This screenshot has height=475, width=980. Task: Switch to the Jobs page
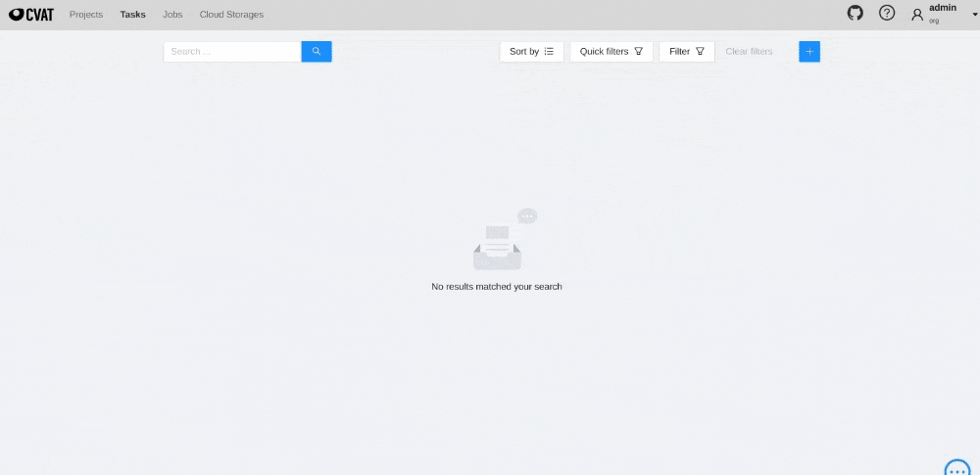172,15
